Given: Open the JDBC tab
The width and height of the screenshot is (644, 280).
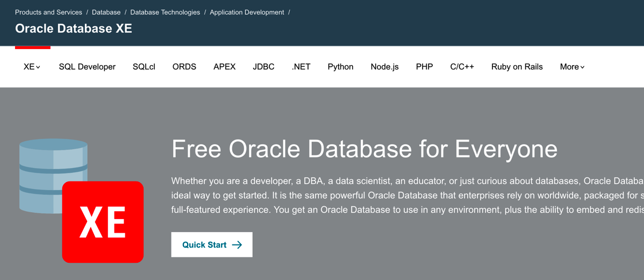Looking at the screenshot, I should pyautogui.click(x=263, y=67).
